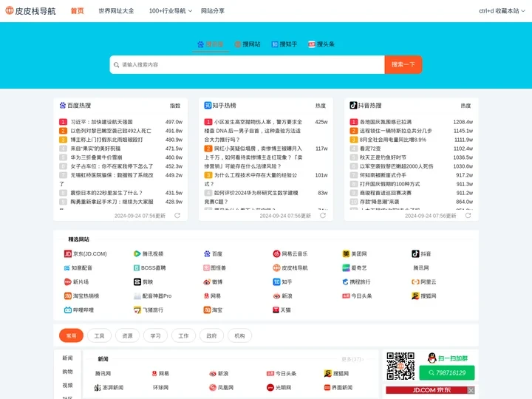Select the 工作 category tab

pos(183,336)
